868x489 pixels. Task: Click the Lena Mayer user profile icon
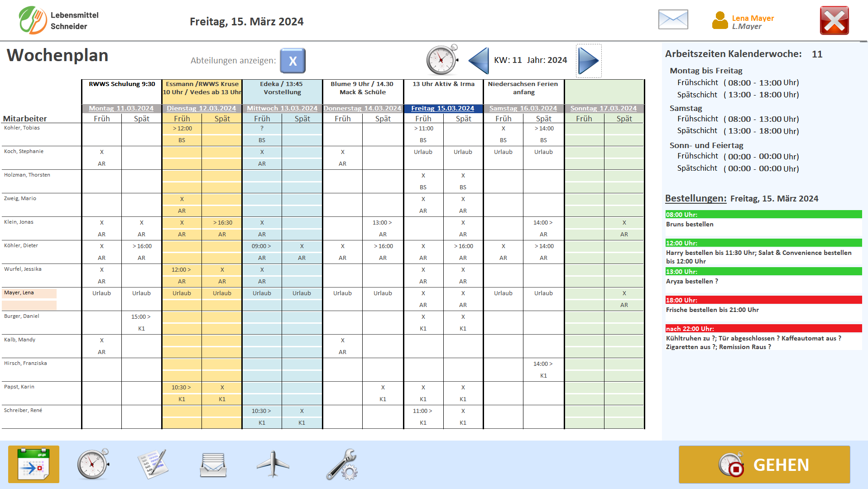[x=719, y=21]
